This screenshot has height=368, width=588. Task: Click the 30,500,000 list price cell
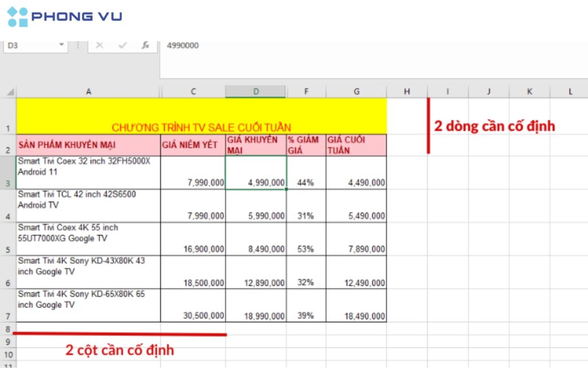click(193, 305)
